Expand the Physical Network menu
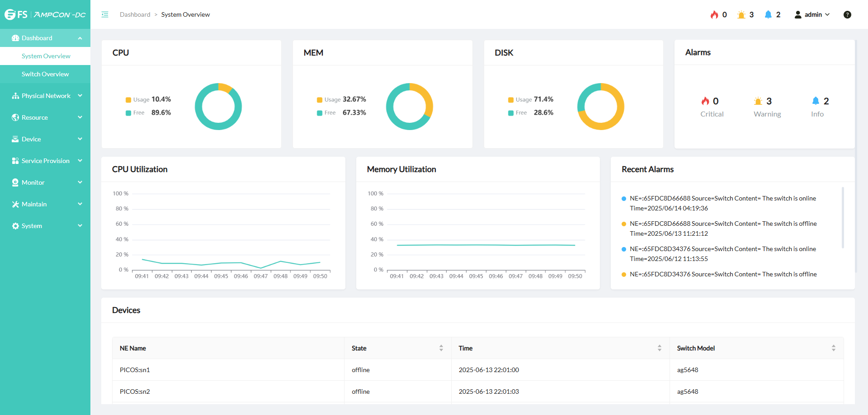The width and height of the screenshot is (868, 415). pos(45,96)
